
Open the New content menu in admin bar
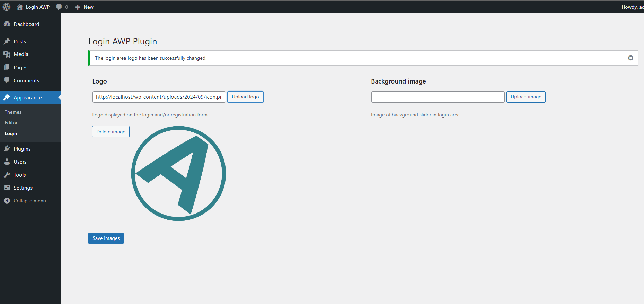pyautogui.click(x=84, y=7)
